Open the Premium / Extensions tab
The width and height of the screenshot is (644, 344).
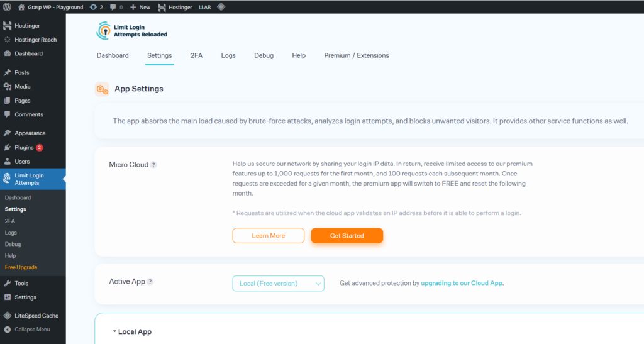pyautogui.click(x=357, y=55)
